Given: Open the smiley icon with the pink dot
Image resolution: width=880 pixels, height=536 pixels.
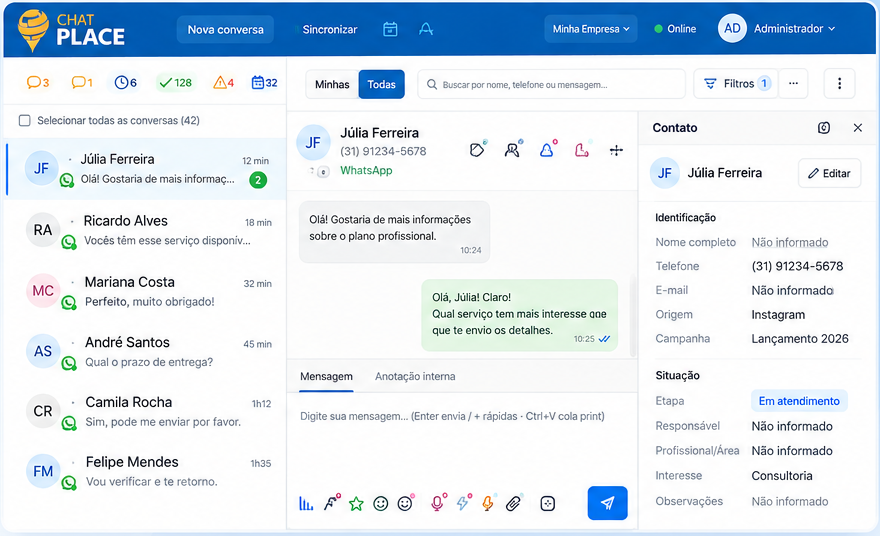Looking at the screenshot, I should click(x=405, y=503).
